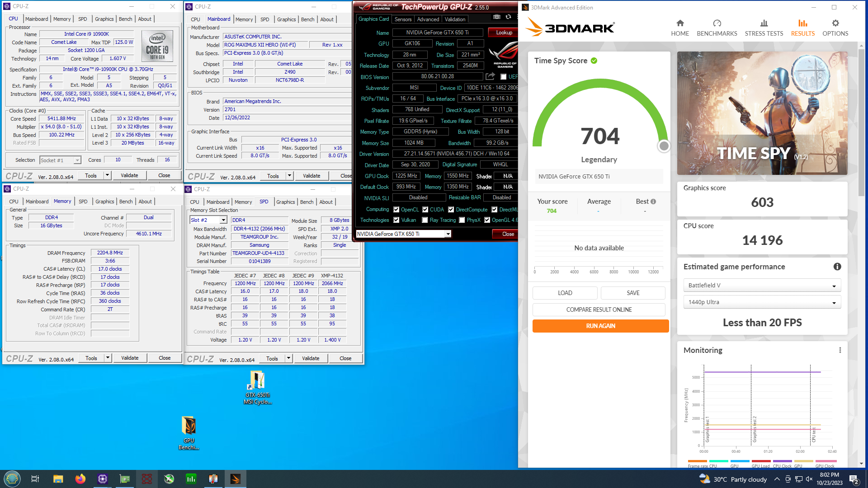Click the purple CPU Clock legend swatch
This screenshot has height=488, width=868.
[783, 461]
